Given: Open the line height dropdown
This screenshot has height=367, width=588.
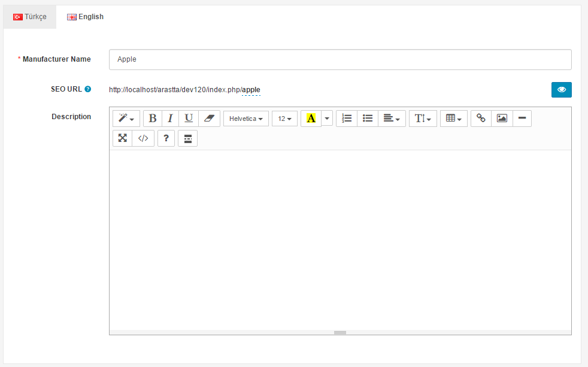Looking at the screenshot, I should (x=423, y=119).
